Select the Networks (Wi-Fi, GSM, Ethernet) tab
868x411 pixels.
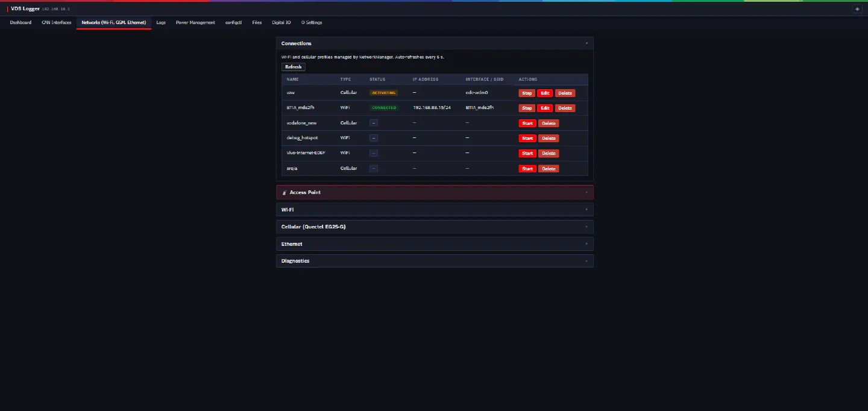[x=114, y=22]
